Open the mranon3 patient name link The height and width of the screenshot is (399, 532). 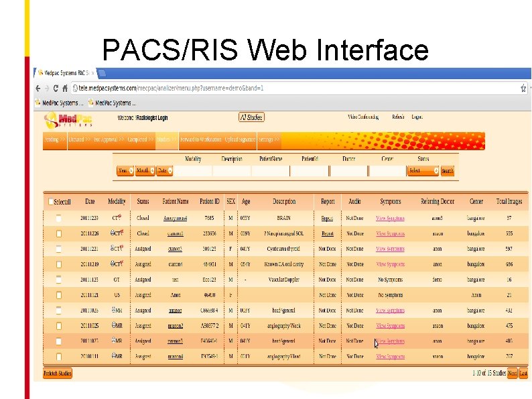(175, 341)
